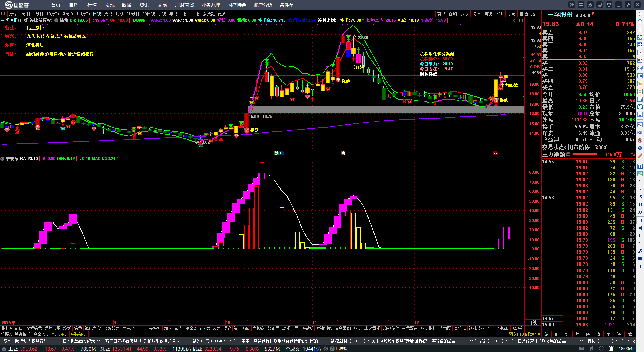Click the 画线 button

pos(488,14)
